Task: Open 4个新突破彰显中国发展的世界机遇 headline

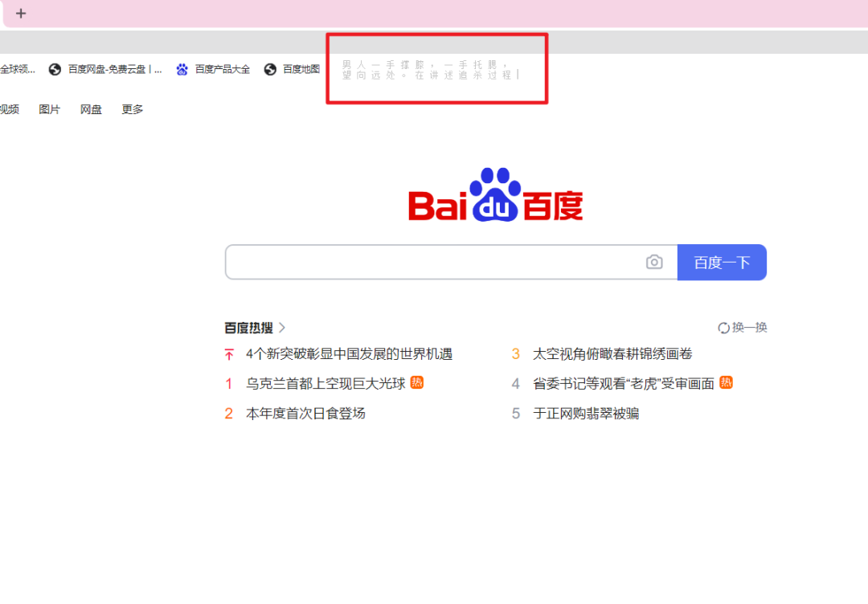Action: [350, 354]
